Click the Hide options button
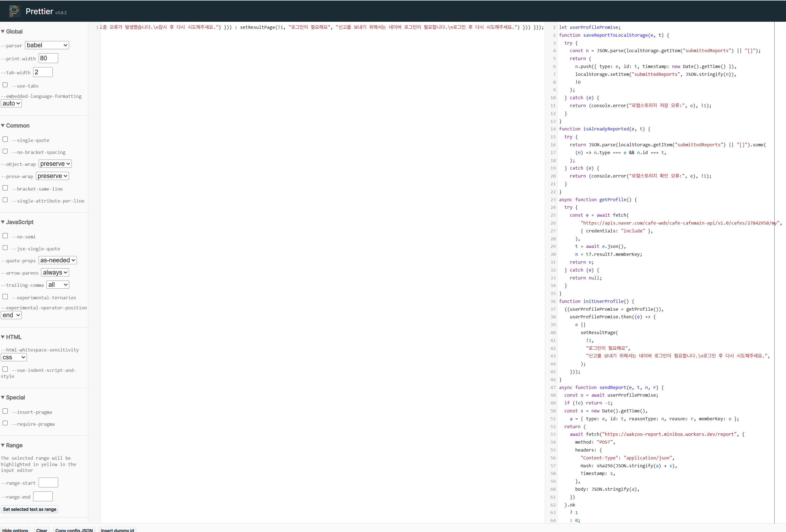 [x=15, y=530]
